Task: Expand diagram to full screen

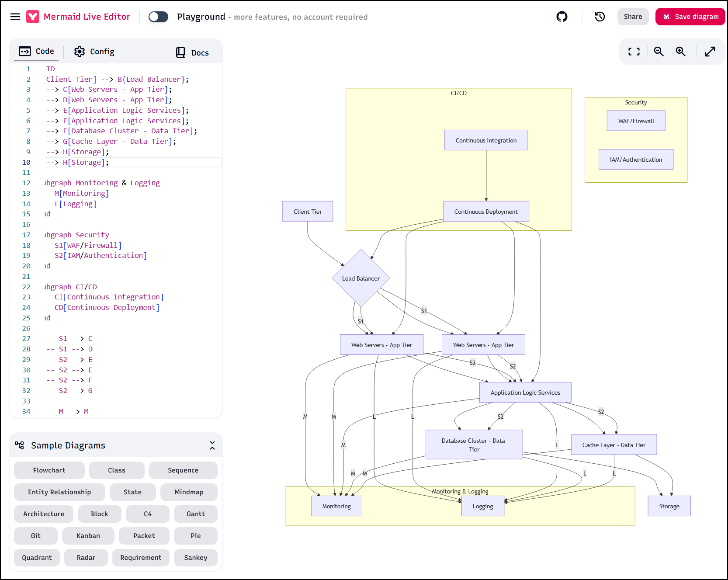Action: 710,52
